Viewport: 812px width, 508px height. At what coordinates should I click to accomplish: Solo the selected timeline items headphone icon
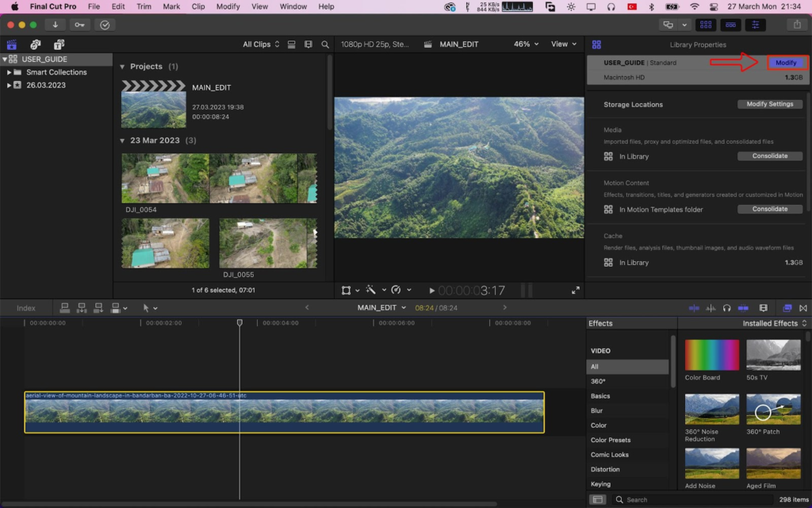coord(726,308)
